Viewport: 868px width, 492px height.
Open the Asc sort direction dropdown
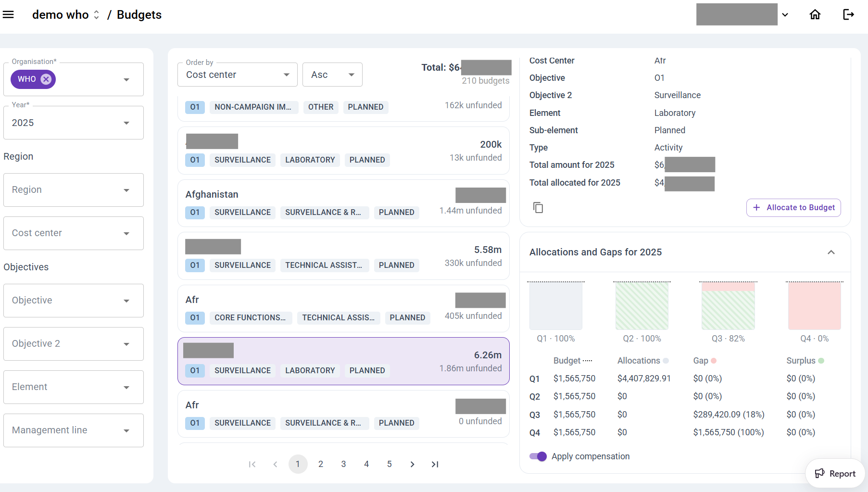tap(332, 75)
